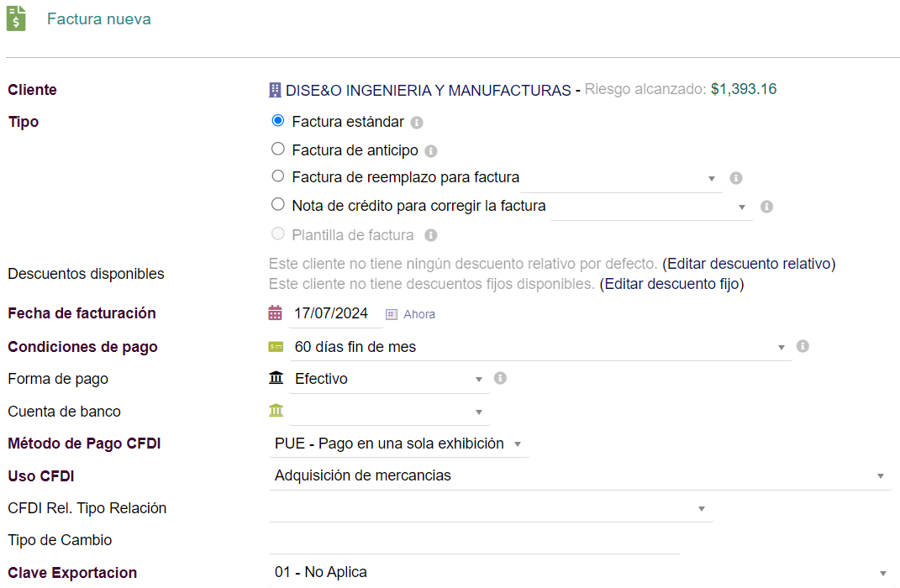Click into the Tipo de Cambio field
The width and height of the screenshot is (900, 588).
click(474, 541)
